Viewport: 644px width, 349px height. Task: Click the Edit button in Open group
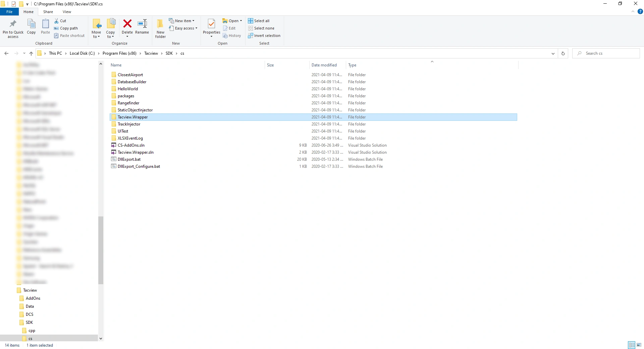click(229, 28)
